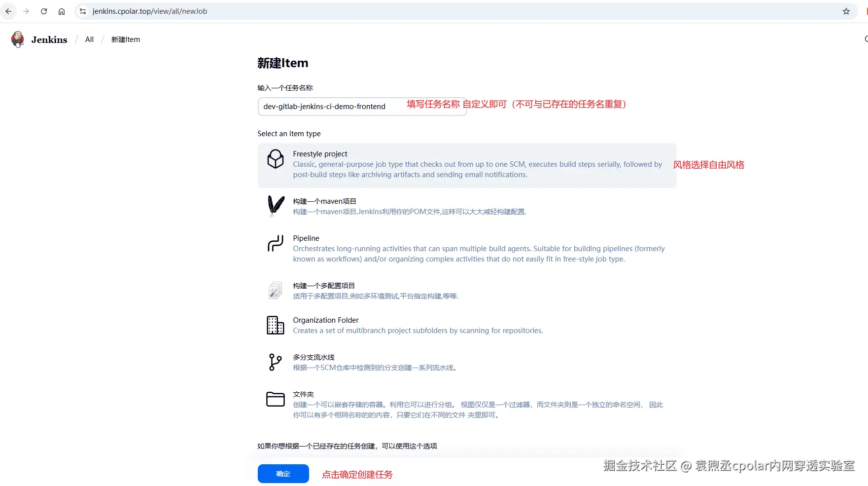The image size is (868, 486).
Task: Reload the page with refresh icon
Action: pyautogui.click(x=44, y=11)
